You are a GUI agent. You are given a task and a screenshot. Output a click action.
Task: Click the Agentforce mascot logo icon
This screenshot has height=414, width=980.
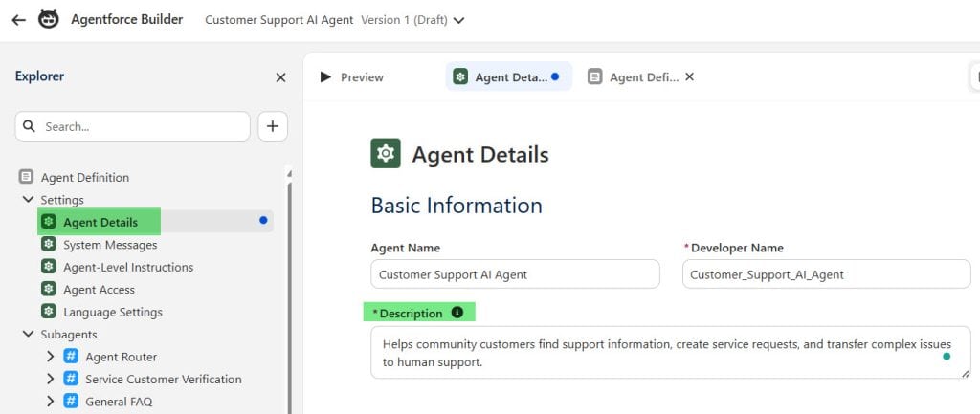[49, 19]
